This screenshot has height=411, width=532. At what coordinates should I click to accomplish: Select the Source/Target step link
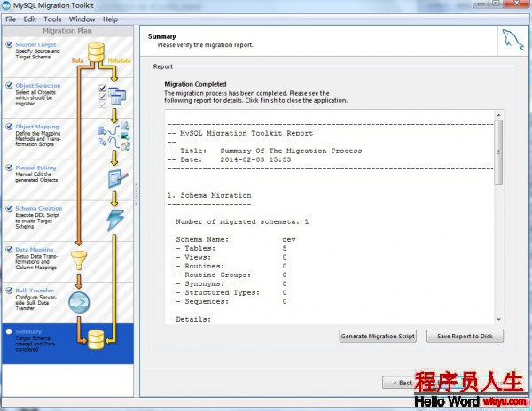point(35,44)
